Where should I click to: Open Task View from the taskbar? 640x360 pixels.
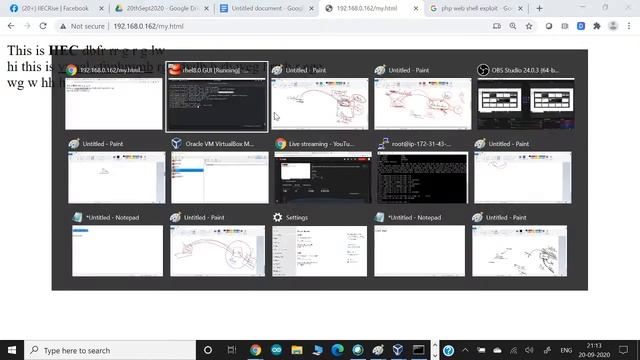point(232,350)
